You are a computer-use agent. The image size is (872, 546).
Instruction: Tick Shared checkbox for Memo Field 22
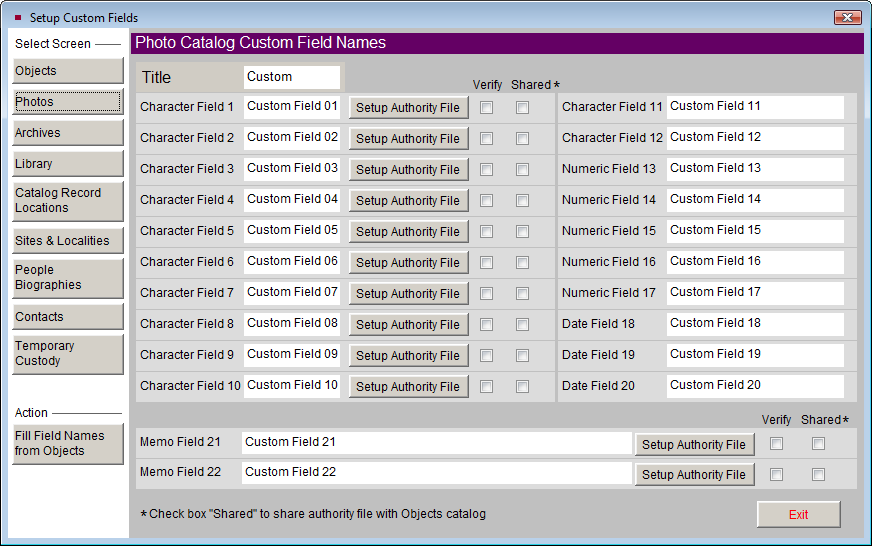pyautogui.click(x=818, y=475)
